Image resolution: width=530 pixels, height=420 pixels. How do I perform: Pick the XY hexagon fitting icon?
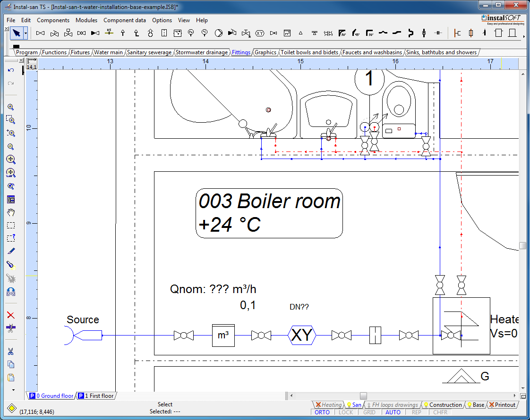click(x=259, y=33)
